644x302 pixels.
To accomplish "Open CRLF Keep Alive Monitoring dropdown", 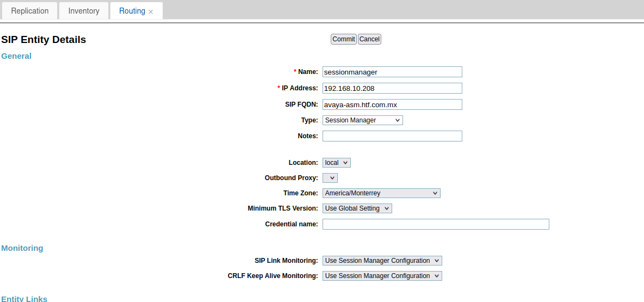I will tap(382, 276).
